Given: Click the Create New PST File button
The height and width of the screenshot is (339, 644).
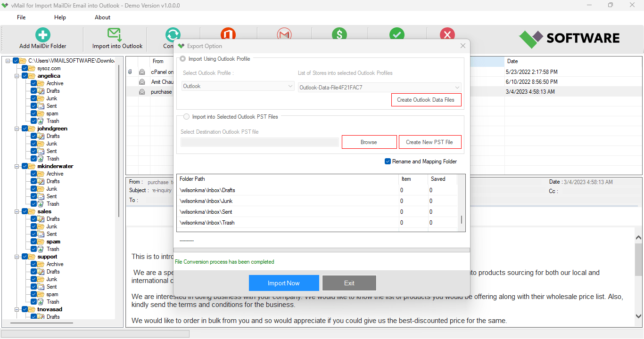Looking at the screenshot, I should pyautogui.click(x=430, y=142).
